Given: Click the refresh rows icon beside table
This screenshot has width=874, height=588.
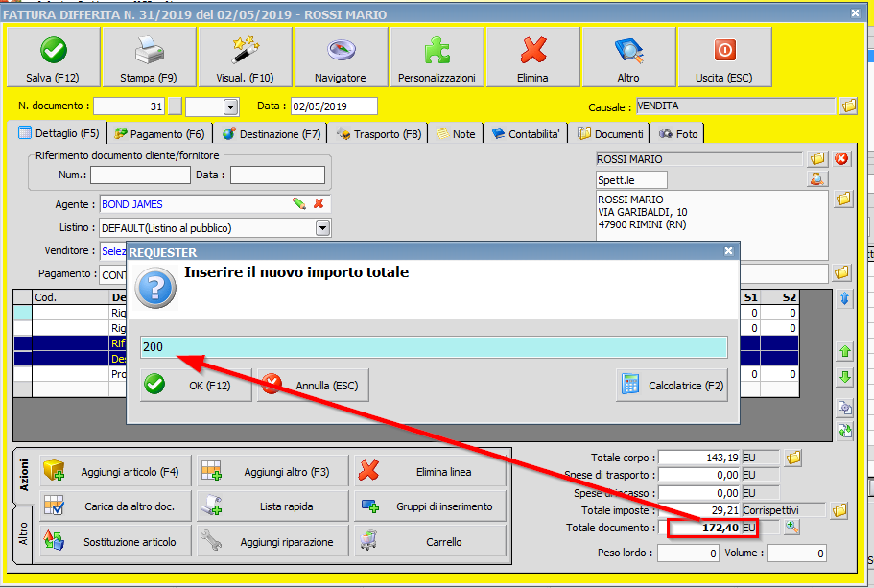Looking at the screenshot, I should [x=845, y=431].
